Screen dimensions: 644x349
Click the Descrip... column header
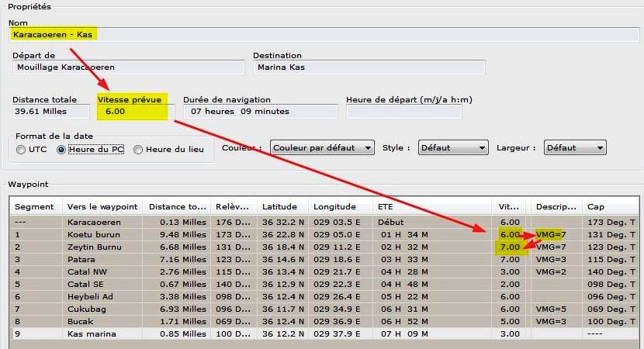[x=556, y=207]
